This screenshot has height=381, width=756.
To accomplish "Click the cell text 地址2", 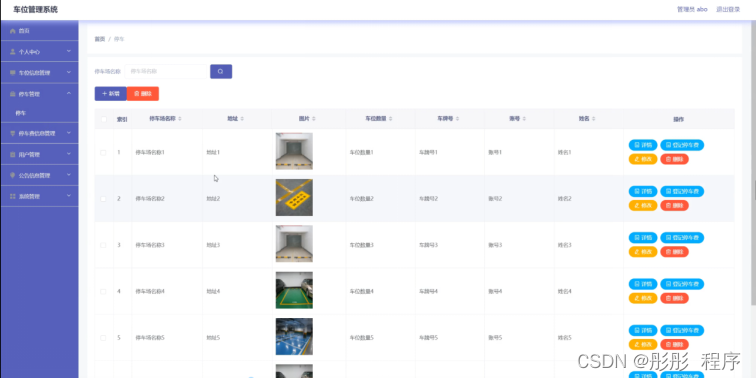I will (x=213, y=199).
